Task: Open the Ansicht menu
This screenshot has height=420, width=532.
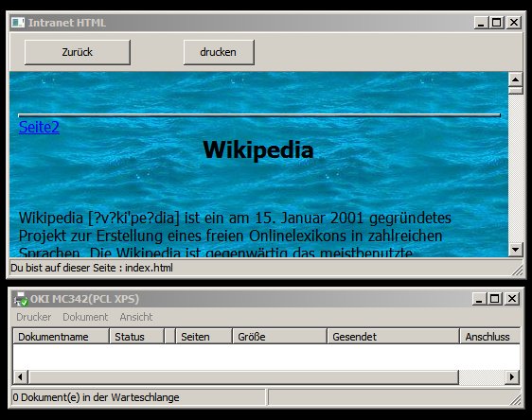Action: pos(136,317)
